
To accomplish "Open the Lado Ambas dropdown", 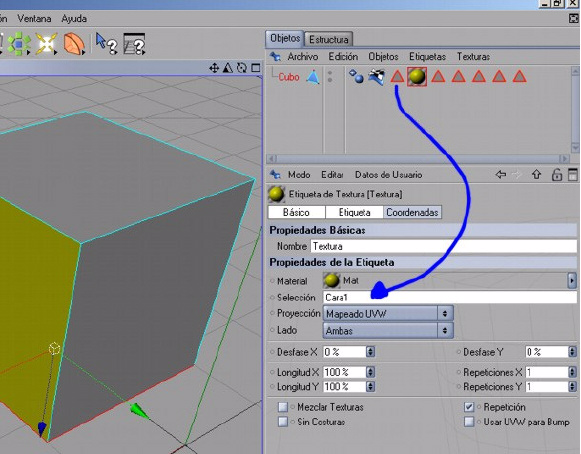I will click(x=388, y=330).
